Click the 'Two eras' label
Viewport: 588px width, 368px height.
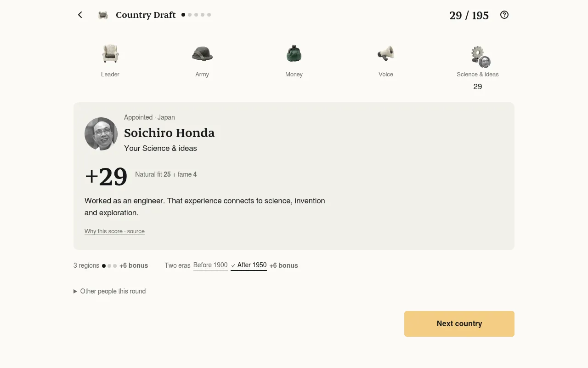[177, 265]
